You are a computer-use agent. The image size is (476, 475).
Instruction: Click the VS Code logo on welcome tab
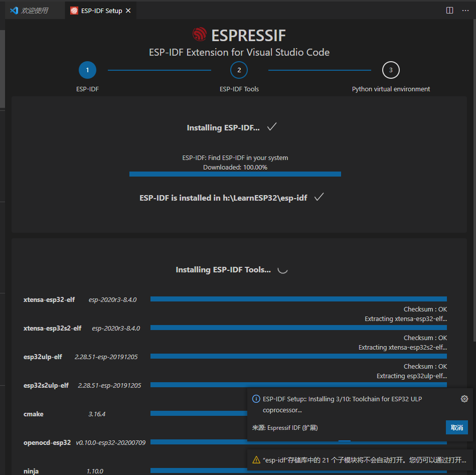(14, 11)
